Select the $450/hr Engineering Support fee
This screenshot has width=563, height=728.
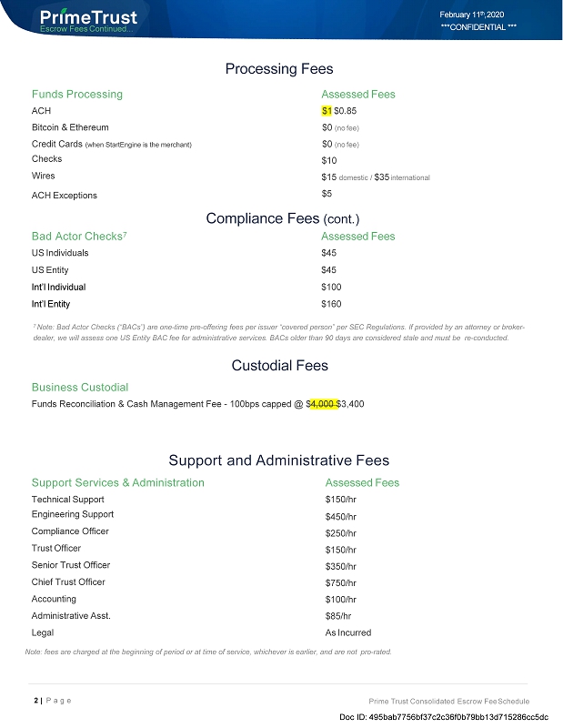click(x=341, y=516)
